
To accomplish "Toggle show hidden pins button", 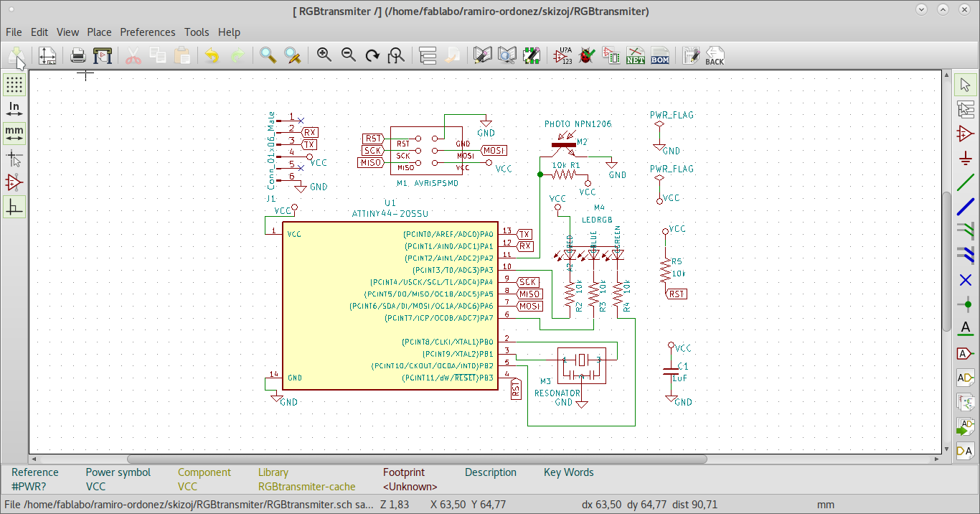I will pyautogui.click(x=14, y=182).
